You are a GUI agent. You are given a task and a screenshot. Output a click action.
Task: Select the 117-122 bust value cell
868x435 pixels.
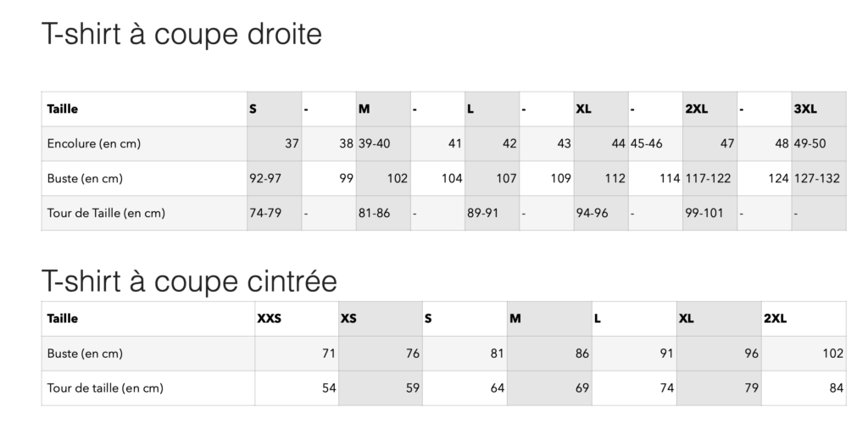709,178
